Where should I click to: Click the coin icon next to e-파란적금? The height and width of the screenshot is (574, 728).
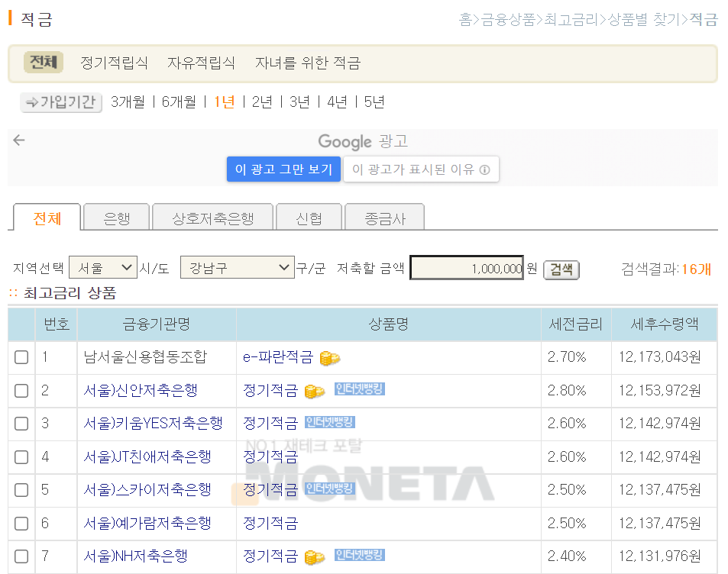point(330,358)
